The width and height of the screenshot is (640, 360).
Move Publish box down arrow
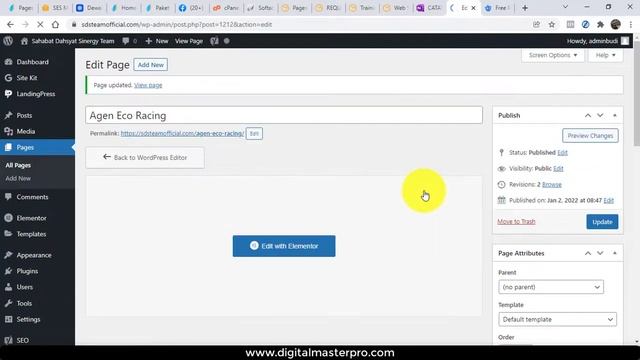(600, 116)
